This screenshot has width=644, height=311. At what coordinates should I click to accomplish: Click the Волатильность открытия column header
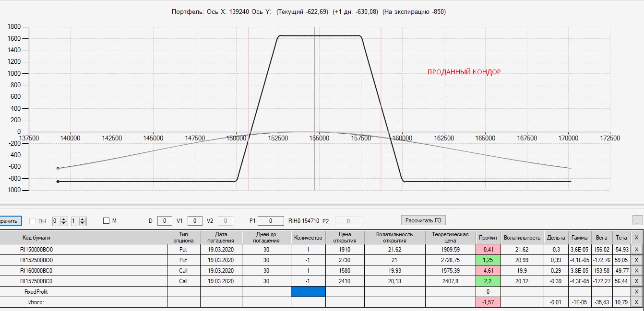pos(394,237)
